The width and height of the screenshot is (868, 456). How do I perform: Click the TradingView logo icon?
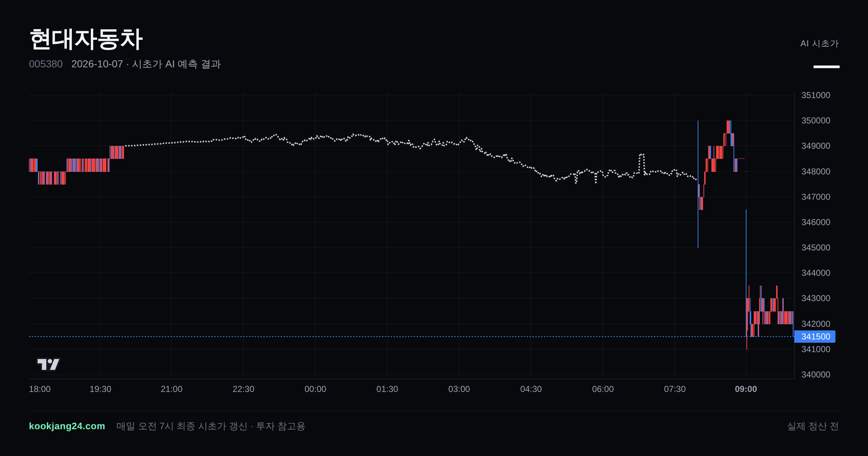coord(48,364)
